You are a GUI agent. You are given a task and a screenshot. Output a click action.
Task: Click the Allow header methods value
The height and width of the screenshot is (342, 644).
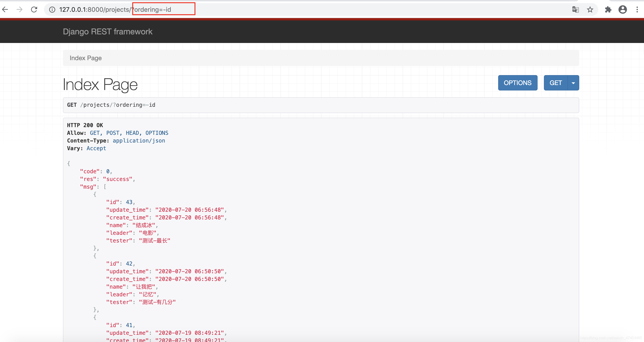coord(129,133)
